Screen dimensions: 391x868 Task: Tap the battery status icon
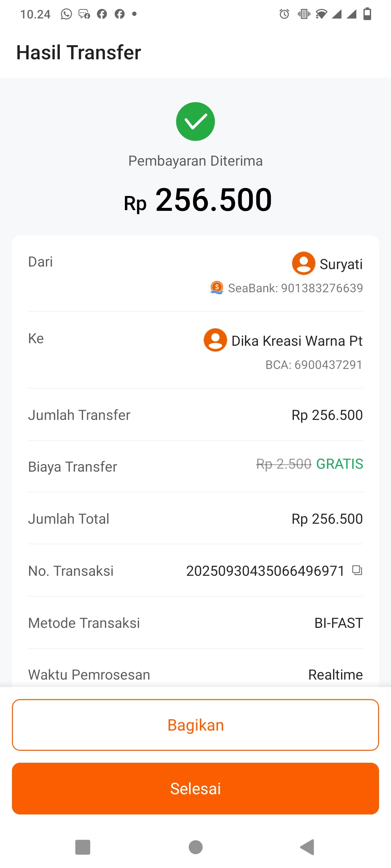367,14
